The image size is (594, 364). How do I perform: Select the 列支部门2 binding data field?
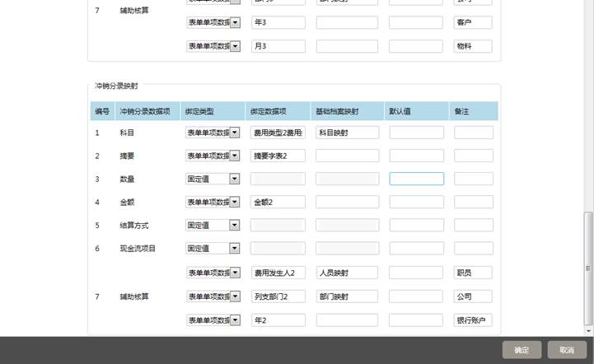click(278, 296)
